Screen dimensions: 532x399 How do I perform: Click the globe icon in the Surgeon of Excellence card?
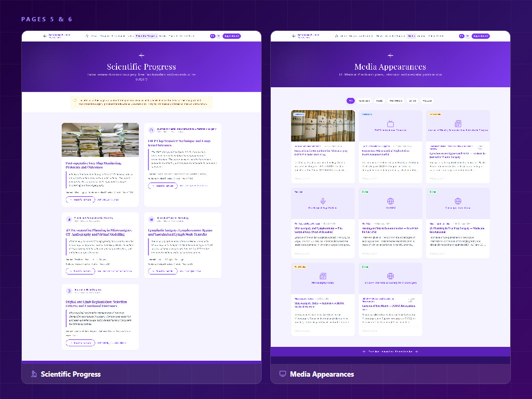390,276
